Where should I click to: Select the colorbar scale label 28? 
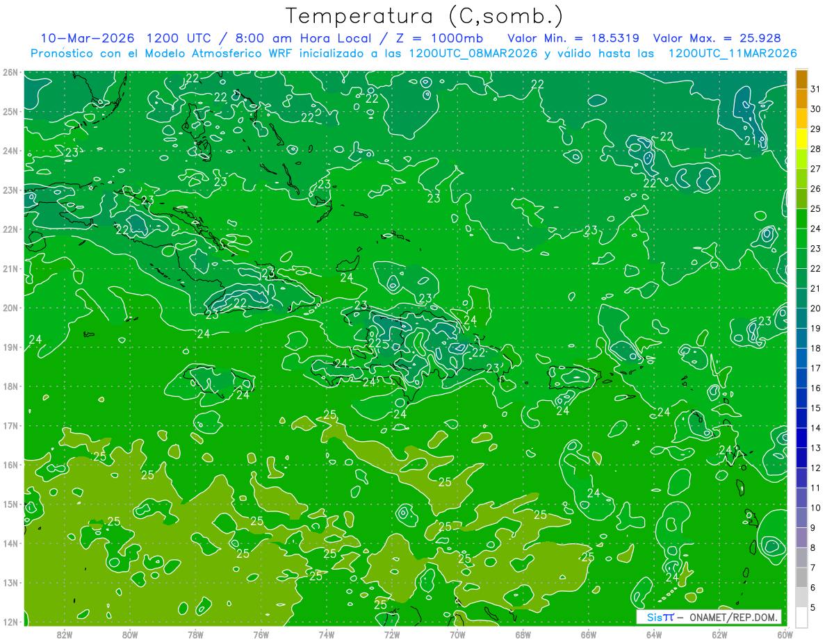click(x=815, y=149)
